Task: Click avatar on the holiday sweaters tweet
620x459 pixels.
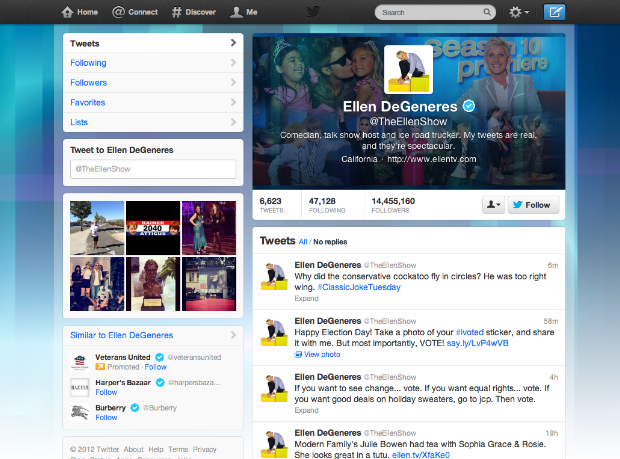Action: pyautogui.click(x=274, y=388)
